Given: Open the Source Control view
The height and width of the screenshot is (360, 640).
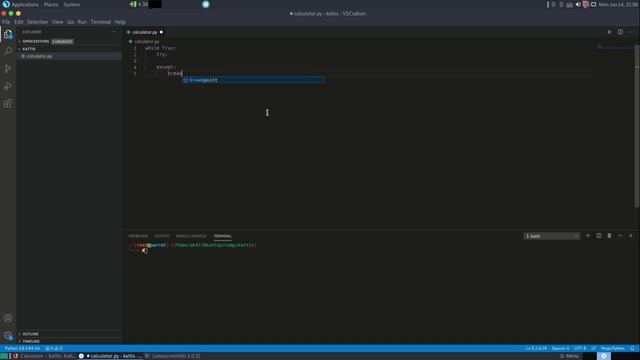Looking at the screenshot, I should click(8, 69).
